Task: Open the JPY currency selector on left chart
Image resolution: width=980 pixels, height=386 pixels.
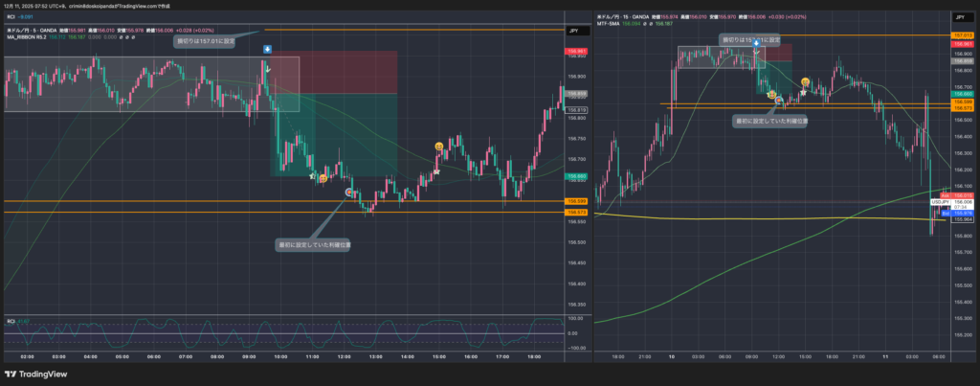Action: coord(574,31)
